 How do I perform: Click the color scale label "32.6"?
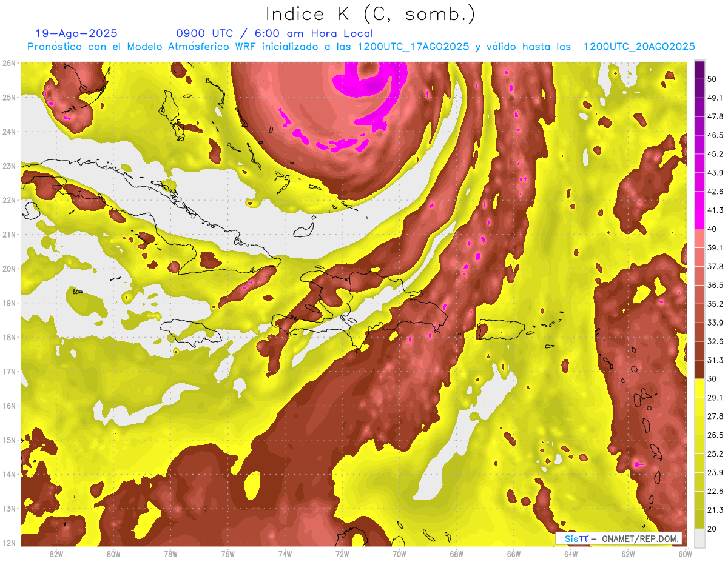click(x=715, y=341)
